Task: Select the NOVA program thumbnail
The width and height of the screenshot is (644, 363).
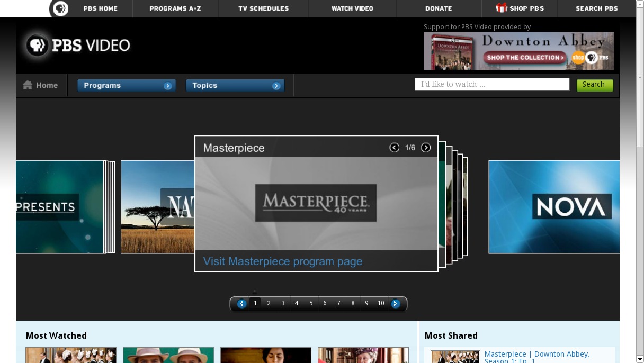Action: [x=554, y=207]
